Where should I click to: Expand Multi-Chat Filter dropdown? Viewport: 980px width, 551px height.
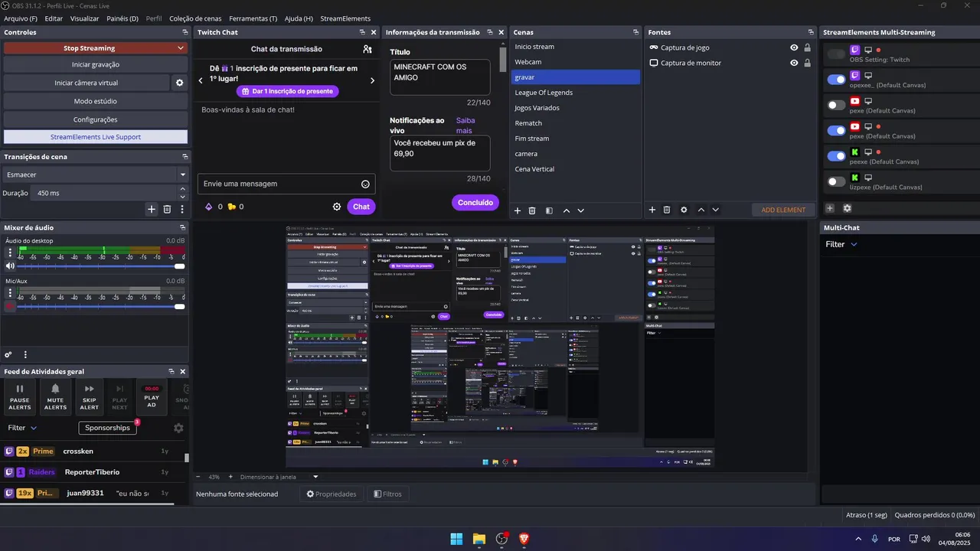[841, 244]
